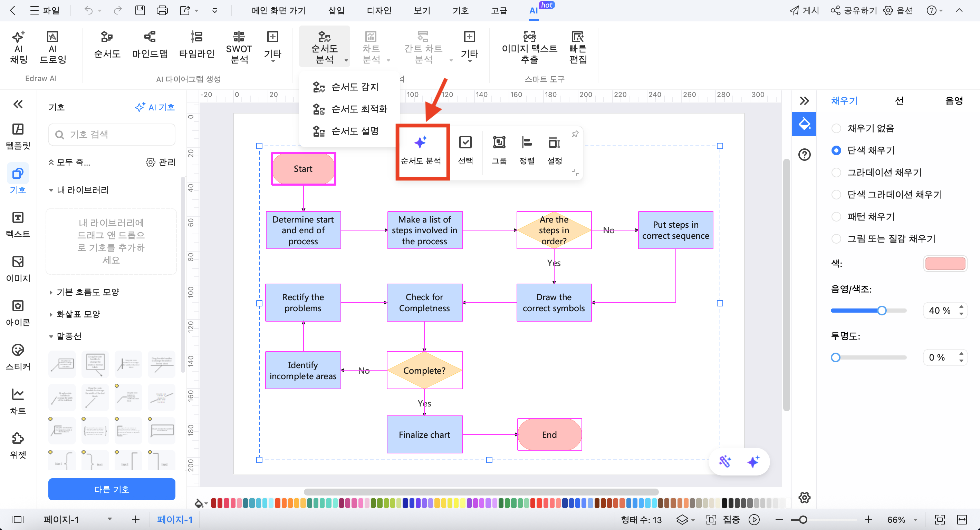
Task: Generate a 타임라인 diagram
Action: 197,44
